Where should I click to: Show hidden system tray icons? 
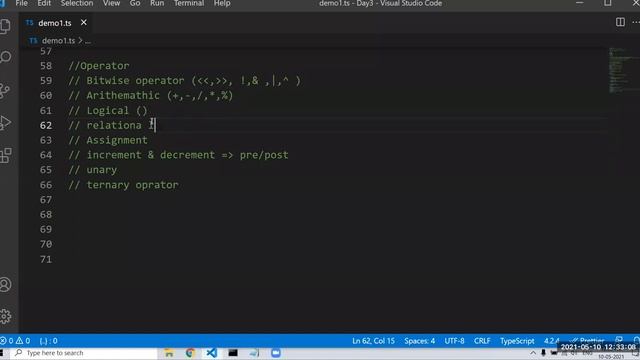(533, 353)
